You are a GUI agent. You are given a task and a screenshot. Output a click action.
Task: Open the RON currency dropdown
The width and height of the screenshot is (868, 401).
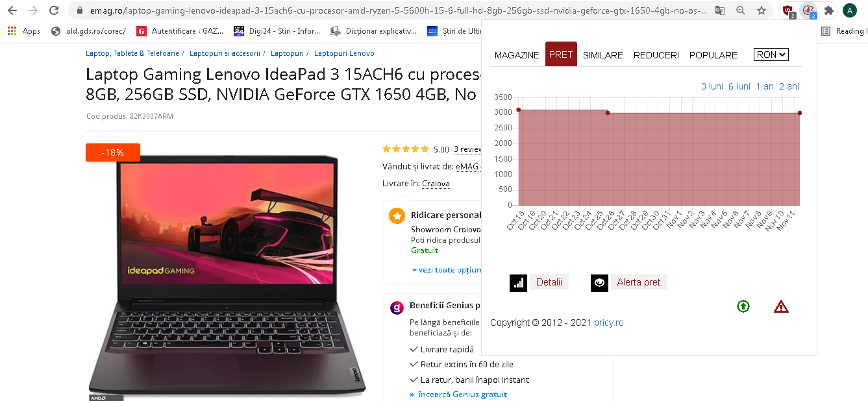771,55
